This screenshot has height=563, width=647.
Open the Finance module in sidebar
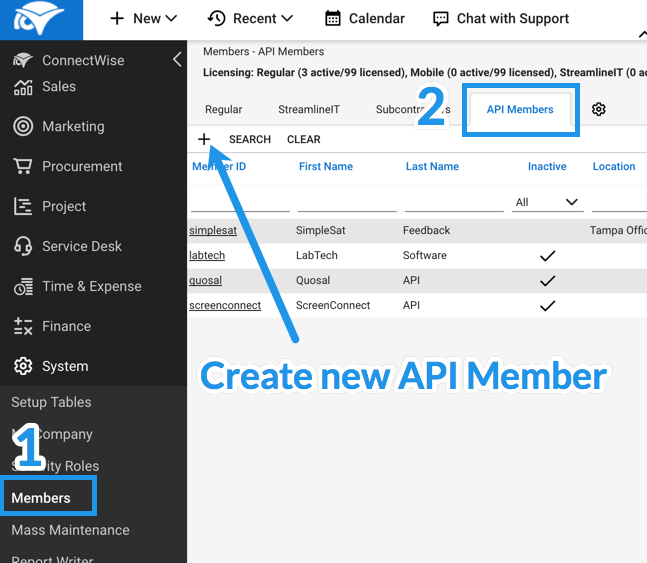click(x=66, y=327)
